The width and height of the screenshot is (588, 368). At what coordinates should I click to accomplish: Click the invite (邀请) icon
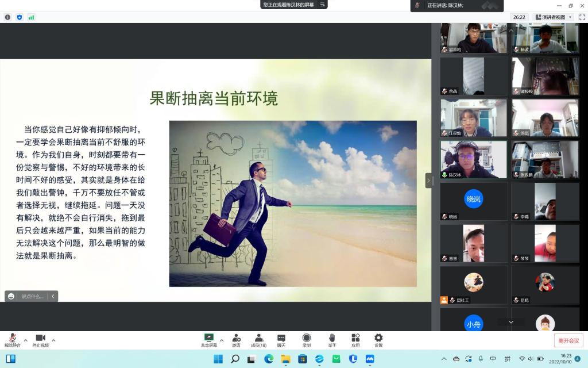[236, 339]
